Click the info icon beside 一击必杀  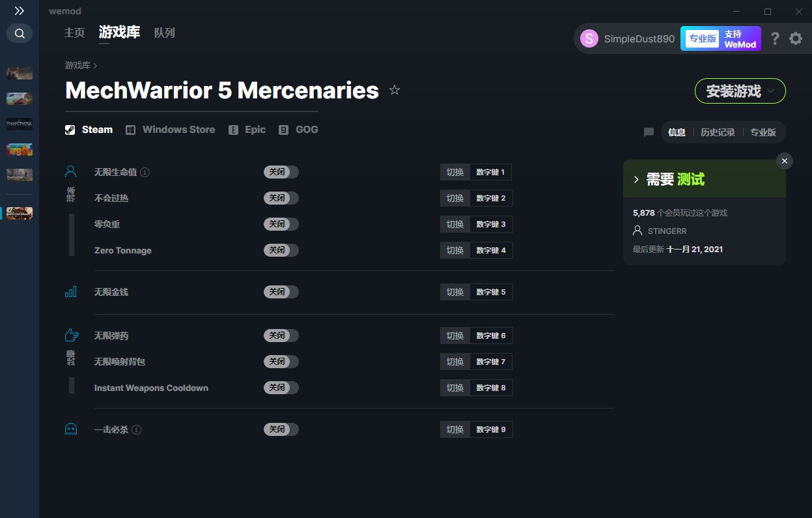[x=136, y=430]
